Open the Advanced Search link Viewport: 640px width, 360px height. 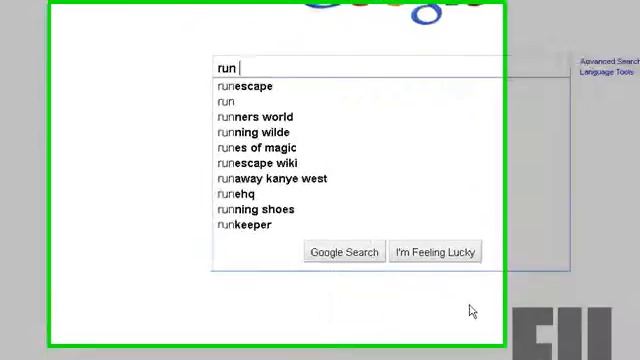(610, 61)
